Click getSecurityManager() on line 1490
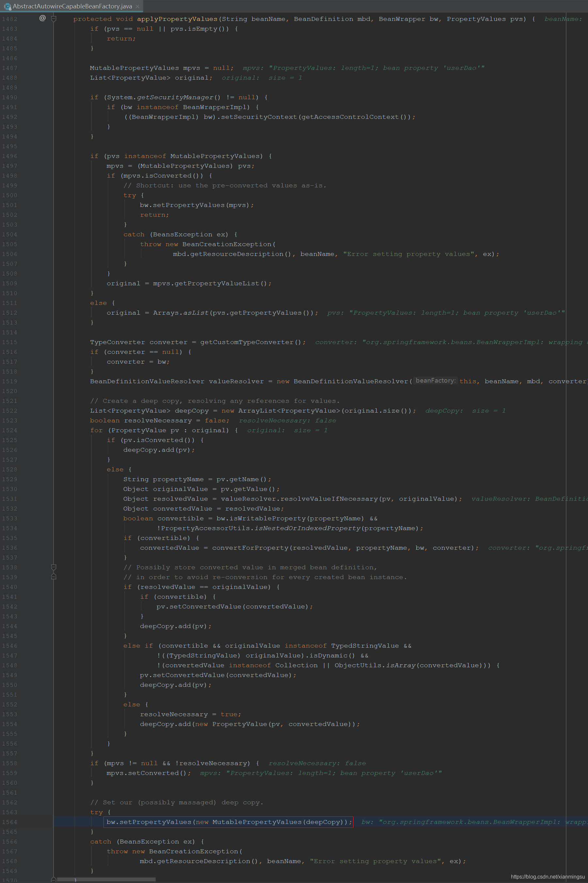This screenshot has width=588, height=883. click(x=178, y=98)
